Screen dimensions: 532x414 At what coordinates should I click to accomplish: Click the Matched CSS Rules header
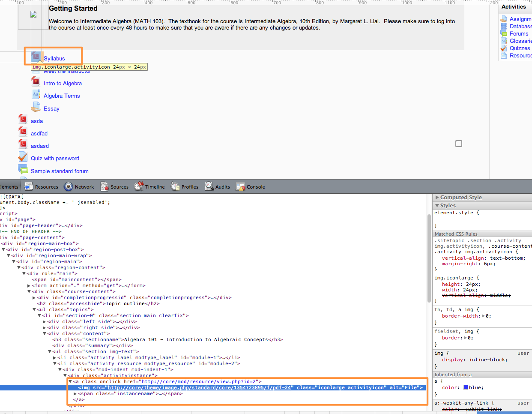click(x=482, y=234)
